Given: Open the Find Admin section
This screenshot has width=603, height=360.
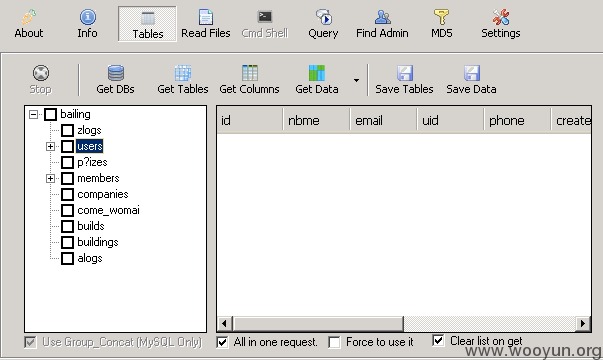Looking at the screenshot, I should tap(382, 24).
